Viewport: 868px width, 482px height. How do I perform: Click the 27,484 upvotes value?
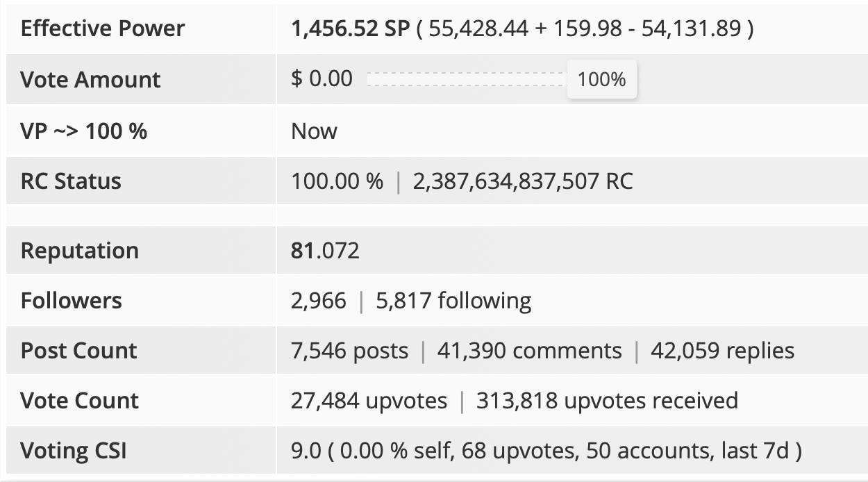[x=369, y=400]
